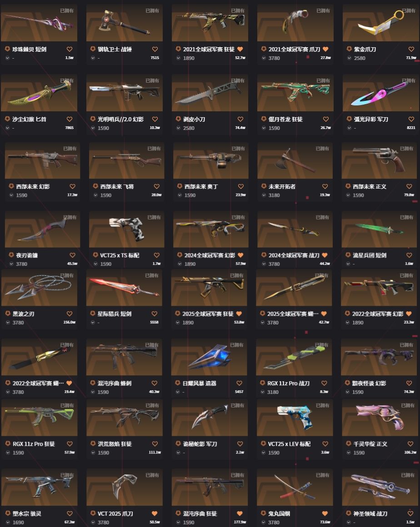This screenshot has width=420, height=527.
Task: Expand the price chevron for 未来开拓者
Action: tap(264, 195)
